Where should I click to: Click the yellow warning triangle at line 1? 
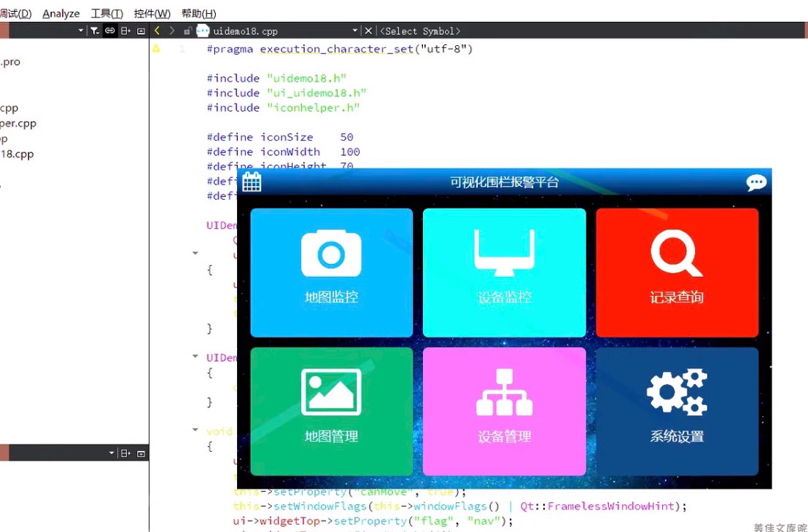156,48
